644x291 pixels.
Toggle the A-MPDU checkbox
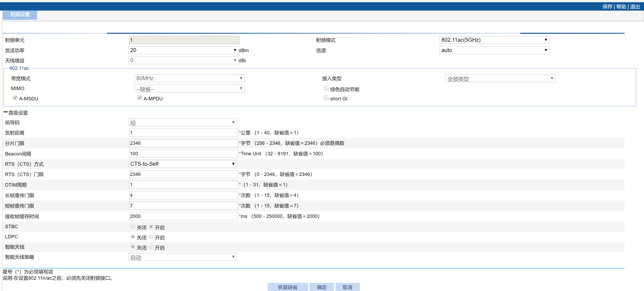coord(139,98)
